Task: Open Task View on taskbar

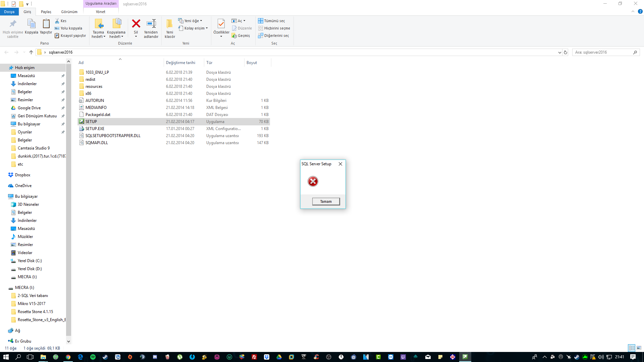Action: (30, 357)
